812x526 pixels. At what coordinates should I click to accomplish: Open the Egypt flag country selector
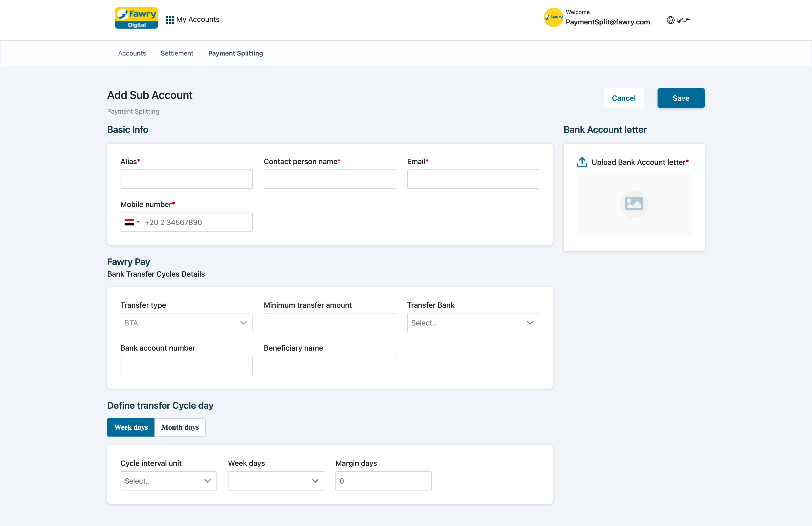point(132,222)
